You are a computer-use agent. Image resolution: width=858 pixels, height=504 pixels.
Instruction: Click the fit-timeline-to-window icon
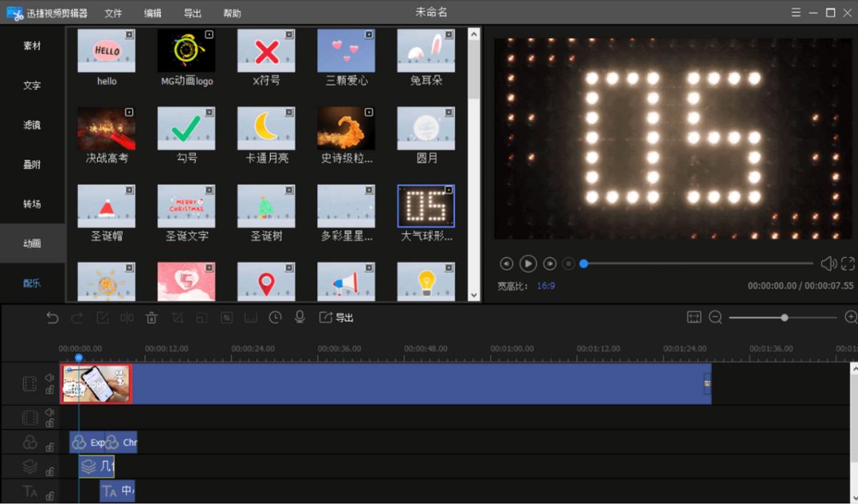coord(694,317)
